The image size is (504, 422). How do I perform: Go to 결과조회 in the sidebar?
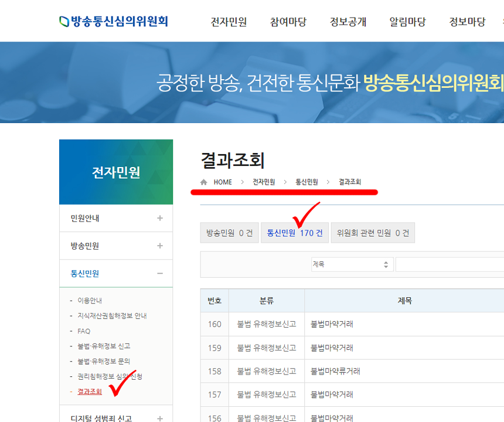90,392
